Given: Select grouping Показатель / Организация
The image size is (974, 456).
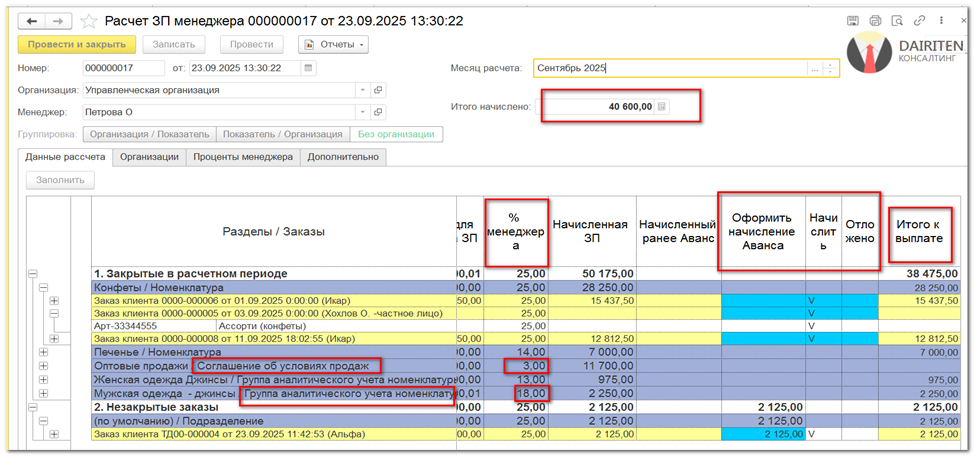Looking at the screenshot, I should 283,134.
